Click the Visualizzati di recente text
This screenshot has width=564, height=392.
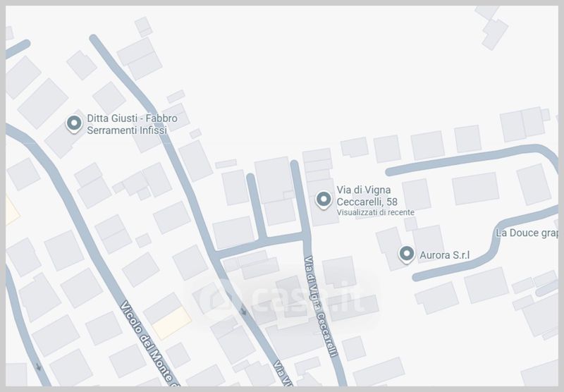(x=375, y=212)
